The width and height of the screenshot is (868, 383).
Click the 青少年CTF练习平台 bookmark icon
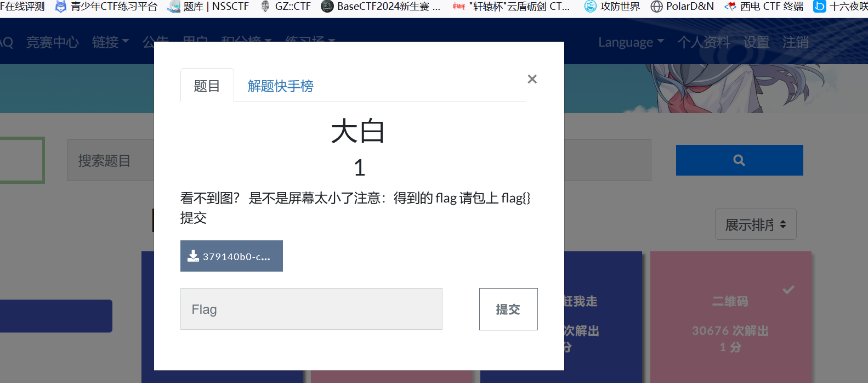pyautogui.click(x=61, y=7)
